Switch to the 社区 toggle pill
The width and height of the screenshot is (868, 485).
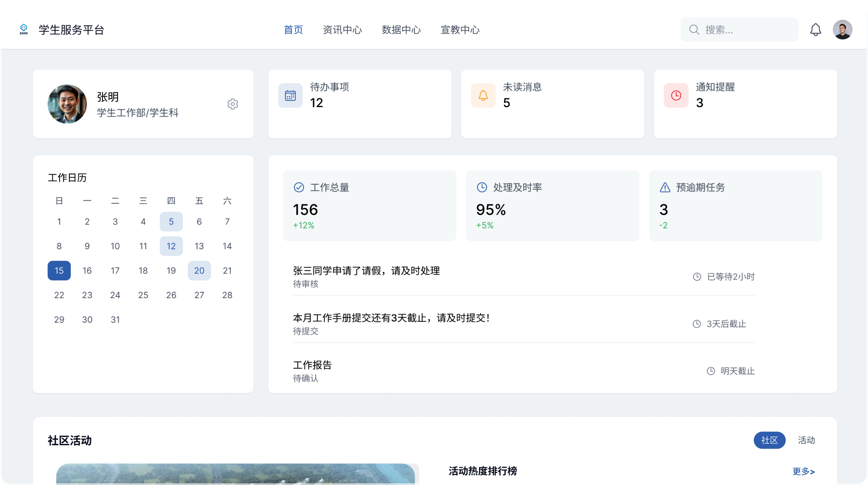(x=769, y=440)
